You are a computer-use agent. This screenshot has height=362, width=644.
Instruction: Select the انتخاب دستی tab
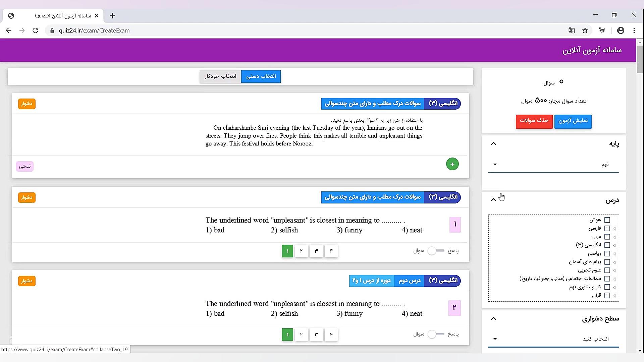[x=261, y=76]
